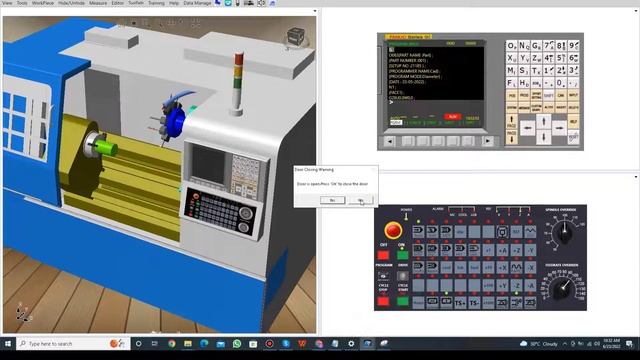The image size is (640, 360).
Task: Click the green Cycle Start button
Action: [x=402, y=301]
